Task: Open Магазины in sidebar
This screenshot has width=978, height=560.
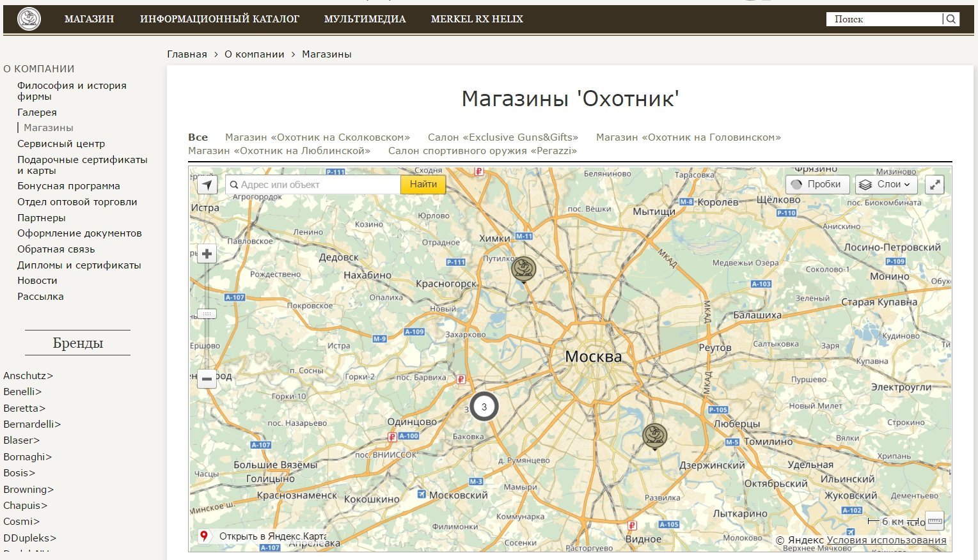Action: click(x=49, y=127)
